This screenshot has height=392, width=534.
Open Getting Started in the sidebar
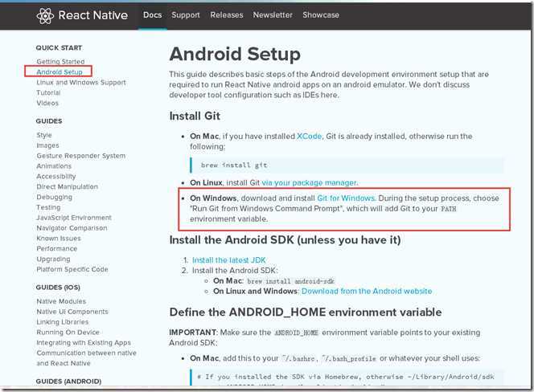click(60, 62)
